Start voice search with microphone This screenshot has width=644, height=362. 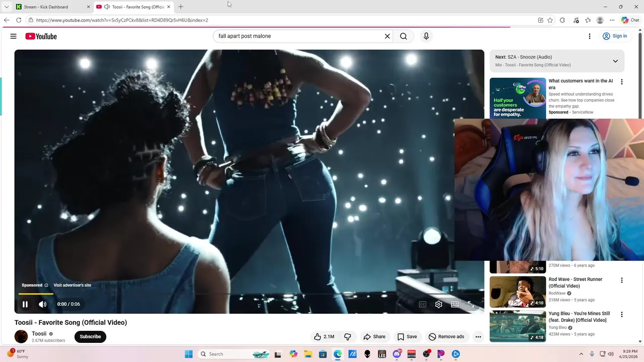426,36
